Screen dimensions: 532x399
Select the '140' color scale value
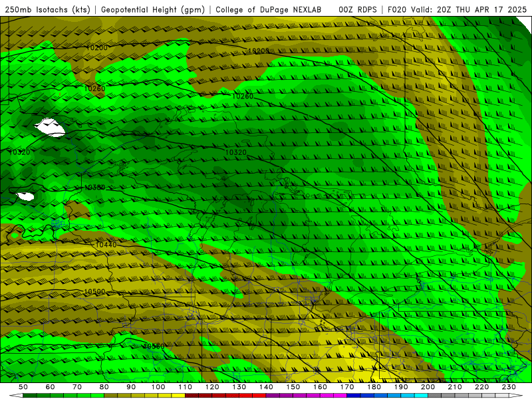pos(266,387)
